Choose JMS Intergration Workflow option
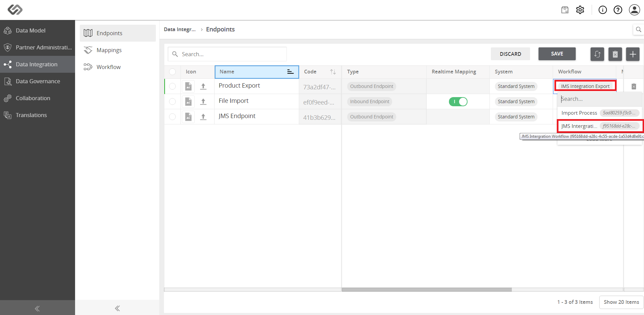The width and height of the screenshot is (644, 315). pyautogui.click(x=600, y=126)
